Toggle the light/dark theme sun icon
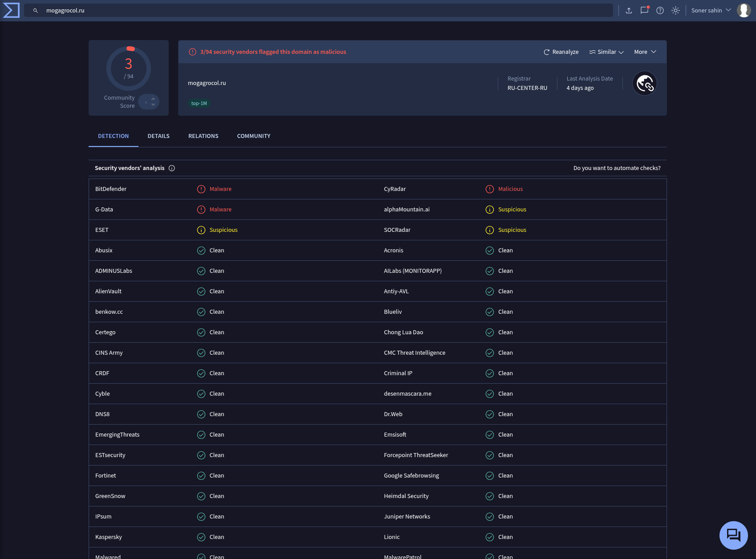 (x=675, y=11)
